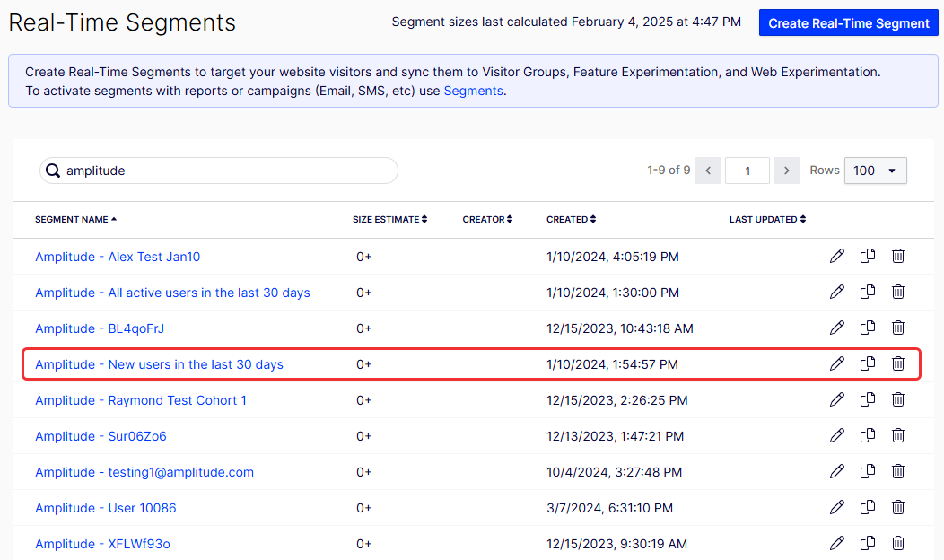Open Amplitude - All active users segment

tap(173, 293)
